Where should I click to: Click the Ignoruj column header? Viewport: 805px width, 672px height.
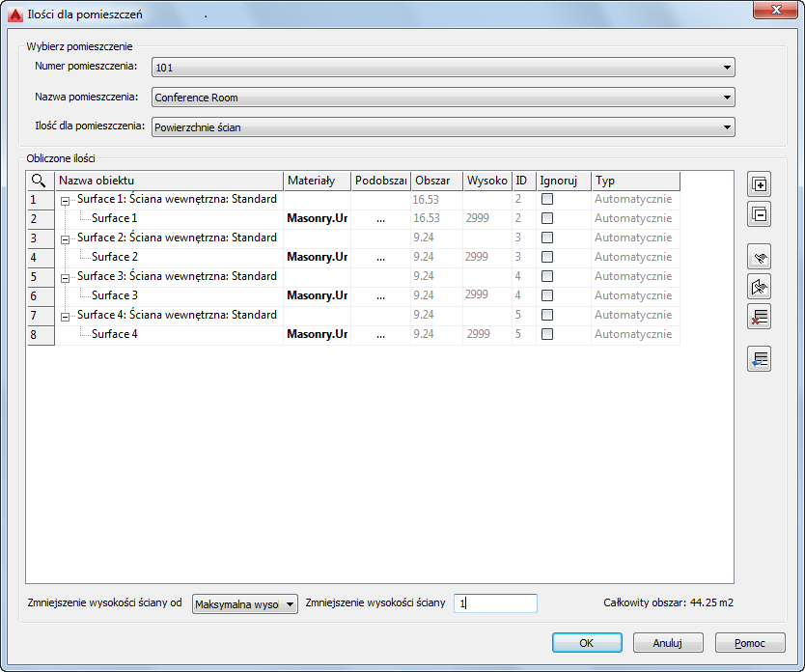[x=563, y=181]
